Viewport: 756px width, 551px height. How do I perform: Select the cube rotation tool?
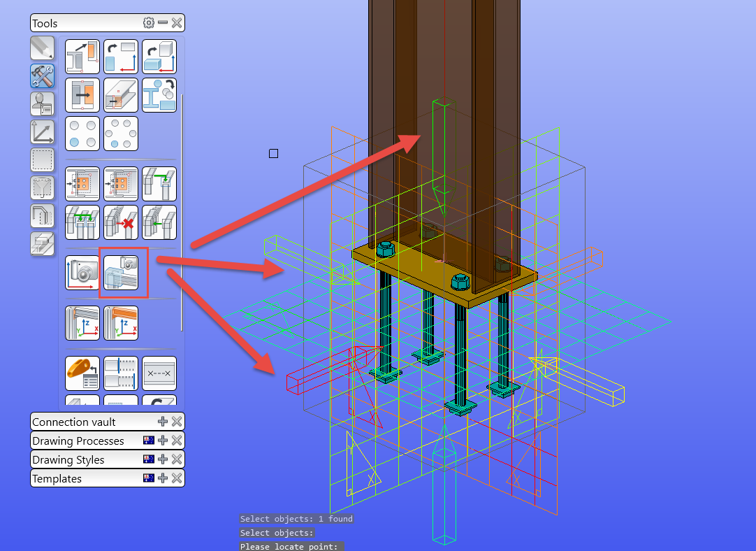point(159,56)
